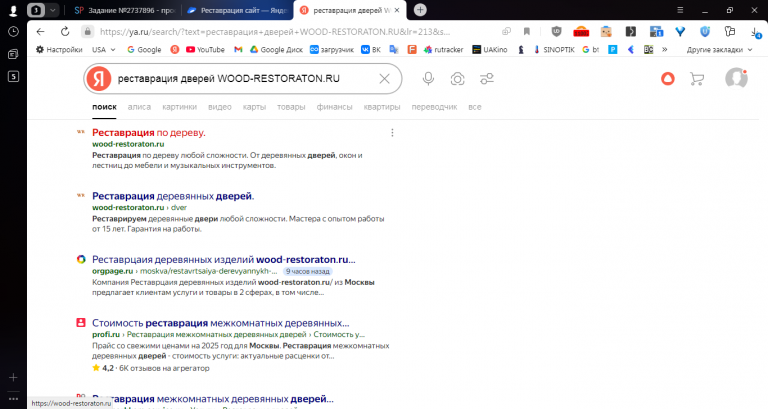Open a new tab with plus button
The height and width of the screenshot is (409, 768).
pos(420,10)
